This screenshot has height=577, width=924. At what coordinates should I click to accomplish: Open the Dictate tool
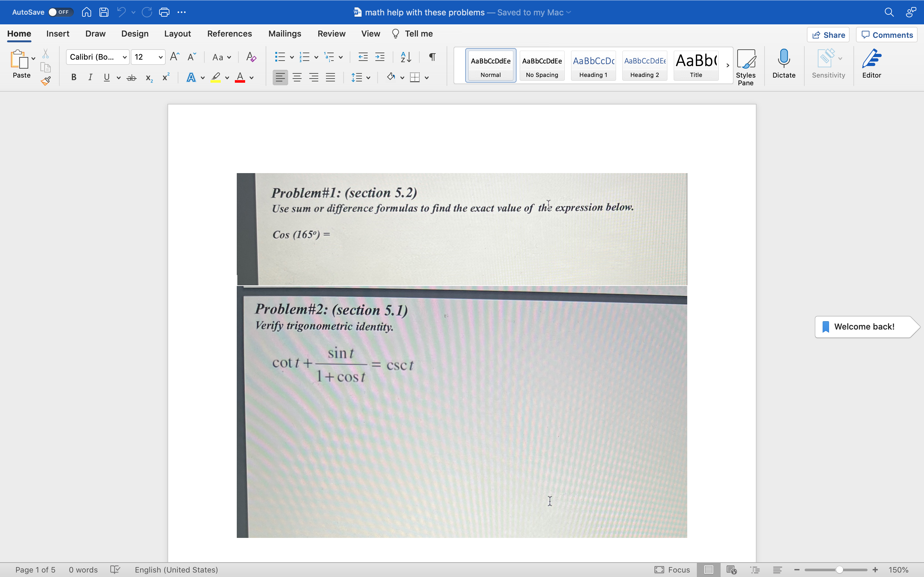[x=783, y=65]
